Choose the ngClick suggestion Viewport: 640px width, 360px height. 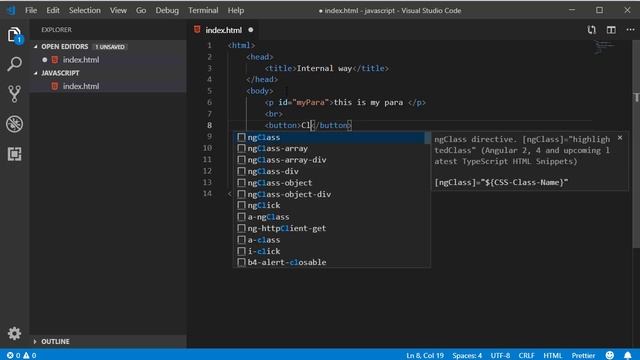[329, 205]
